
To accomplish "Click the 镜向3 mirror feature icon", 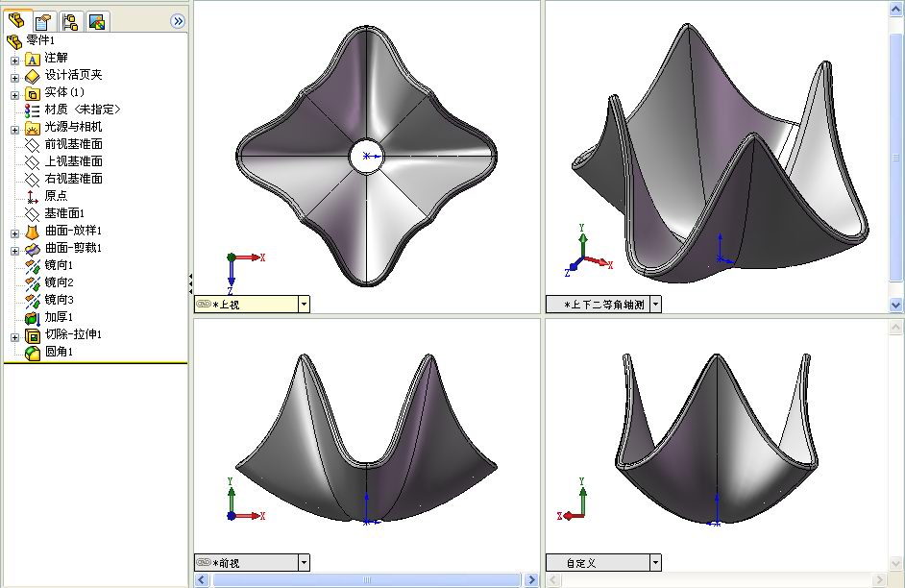I will 33,301.
